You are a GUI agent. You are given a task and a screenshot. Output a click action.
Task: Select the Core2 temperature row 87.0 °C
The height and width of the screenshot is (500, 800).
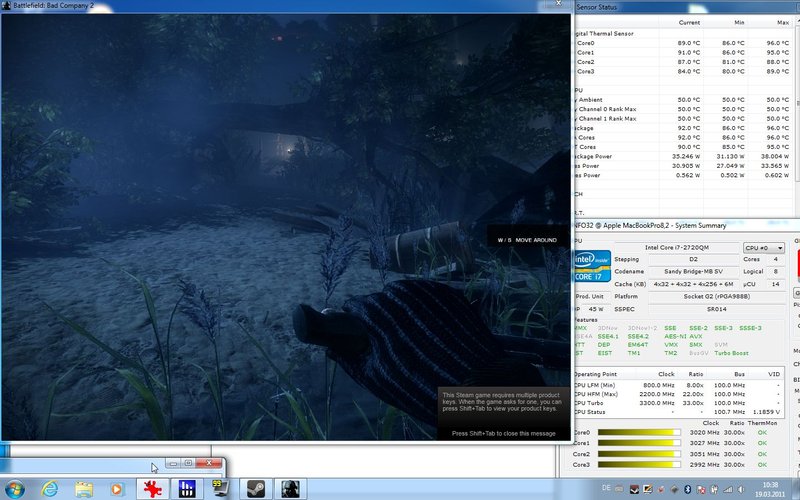[684, 62]
